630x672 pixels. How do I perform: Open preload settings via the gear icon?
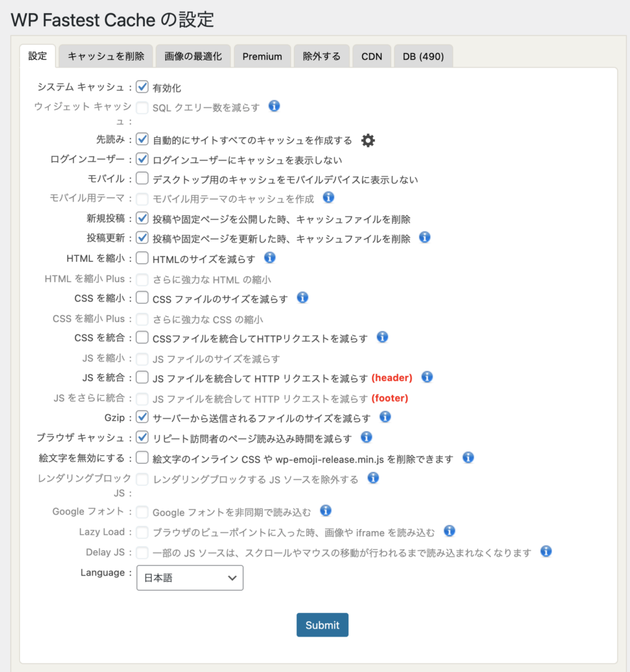367,140
